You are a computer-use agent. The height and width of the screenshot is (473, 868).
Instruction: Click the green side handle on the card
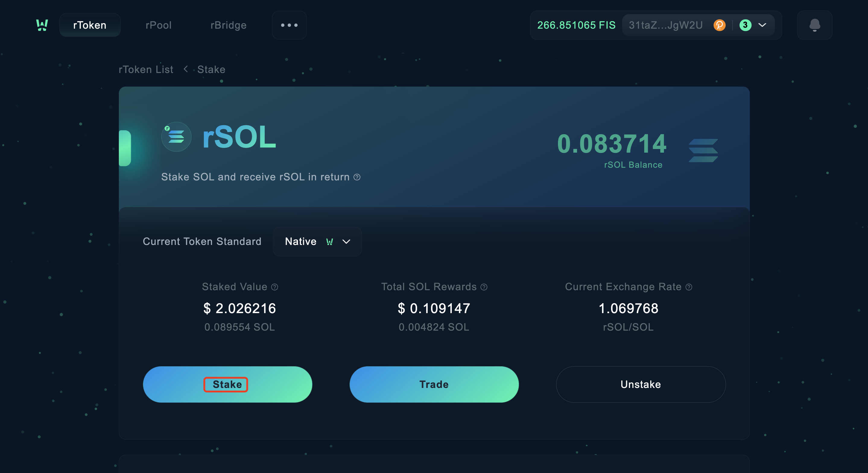coord(125,148)
